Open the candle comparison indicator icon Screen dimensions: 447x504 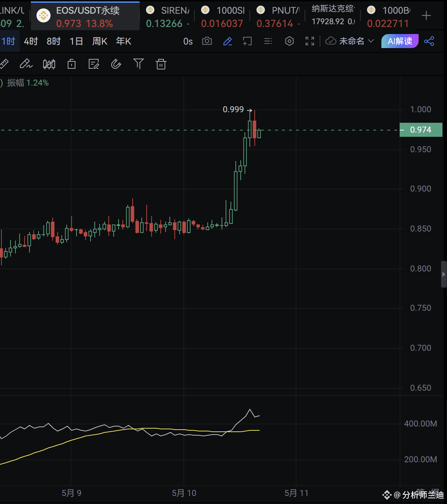49,64
